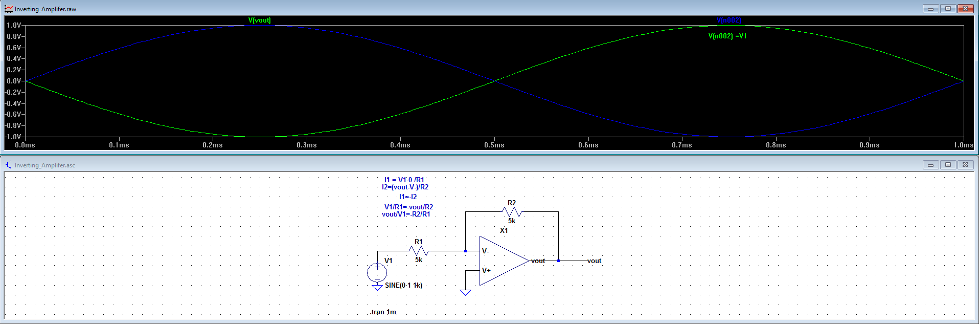Click the X1 op-amp reference designator
The image size is (980, 324).
pyautogui.click(x=504, y=230)
